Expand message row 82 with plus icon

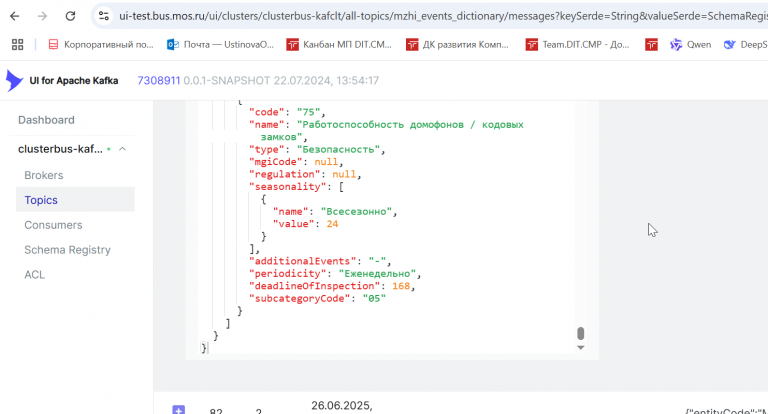coord(179,410)
